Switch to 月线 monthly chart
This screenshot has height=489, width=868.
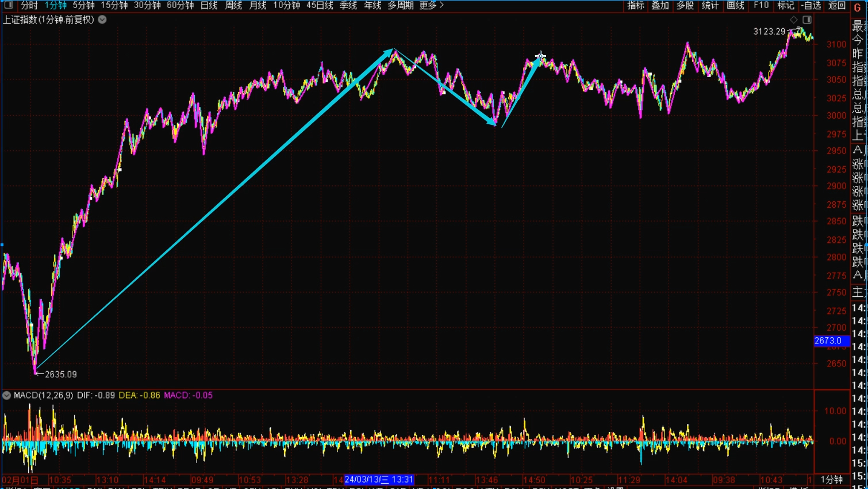(x=258, y=5)
